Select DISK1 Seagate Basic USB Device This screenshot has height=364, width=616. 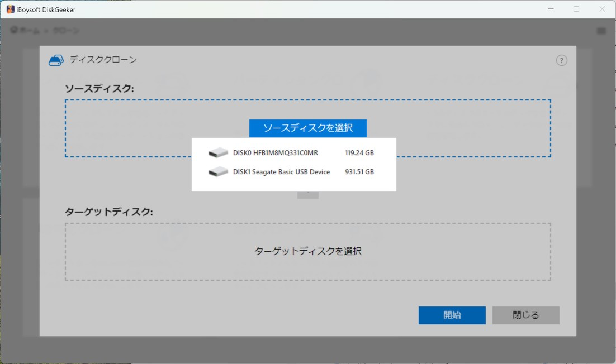pos(293,171)
